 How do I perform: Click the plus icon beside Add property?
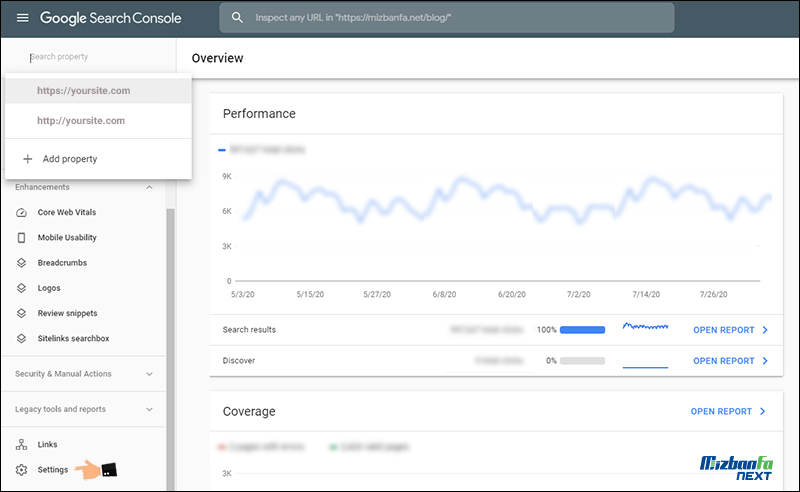pyautogui.click(x=28, y=159)
